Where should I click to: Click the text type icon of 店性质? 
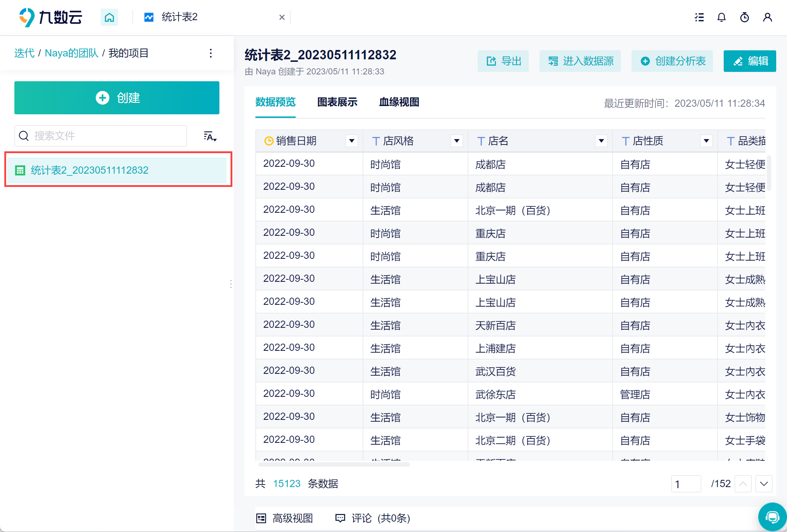625,141
